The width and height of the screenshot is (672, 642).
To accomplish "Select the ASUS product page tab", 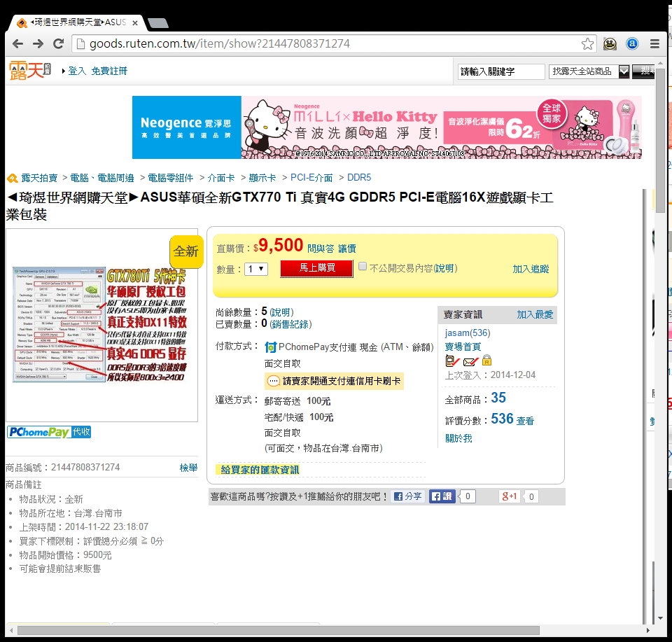I will [x=76, y=22].
